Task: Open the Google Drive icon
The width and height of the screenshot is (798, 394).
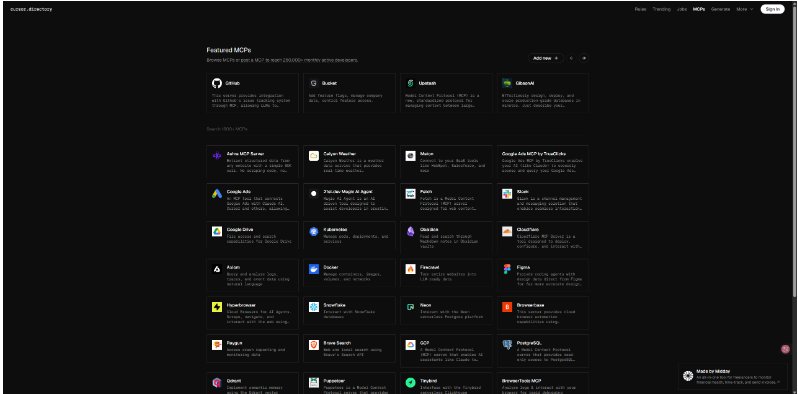Action: [217, 232]
